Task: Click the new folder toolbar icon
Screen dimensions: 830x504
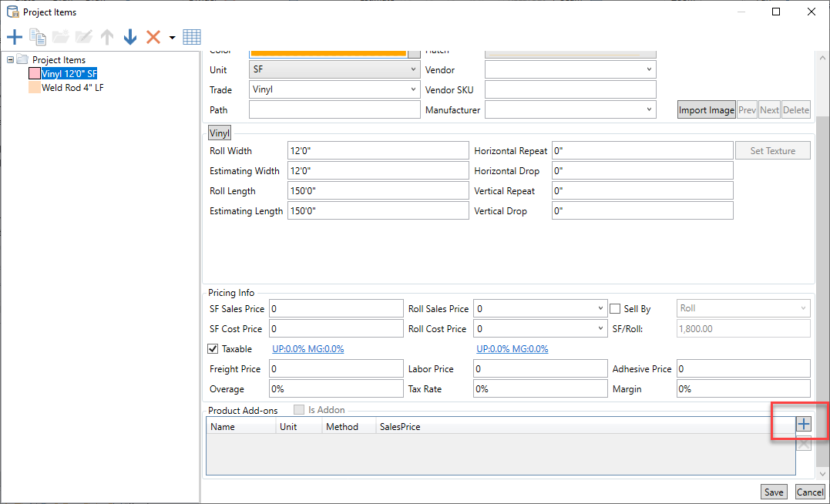Action: click(x=61, y=37)
